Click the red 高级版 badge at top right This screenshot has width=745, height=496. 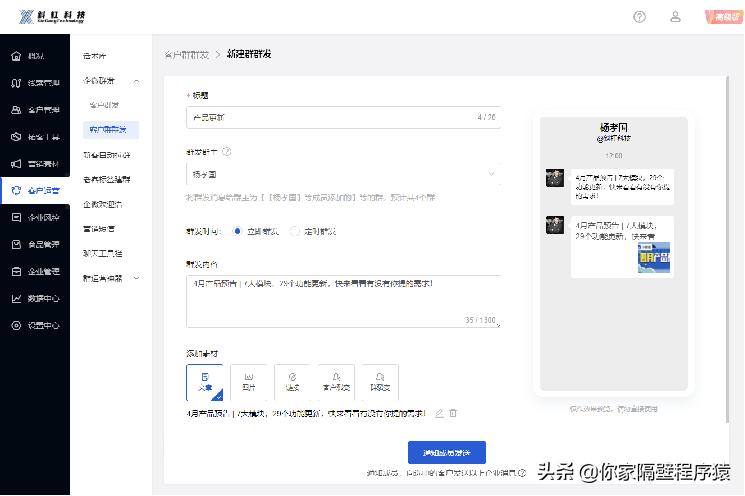(724, 17)
